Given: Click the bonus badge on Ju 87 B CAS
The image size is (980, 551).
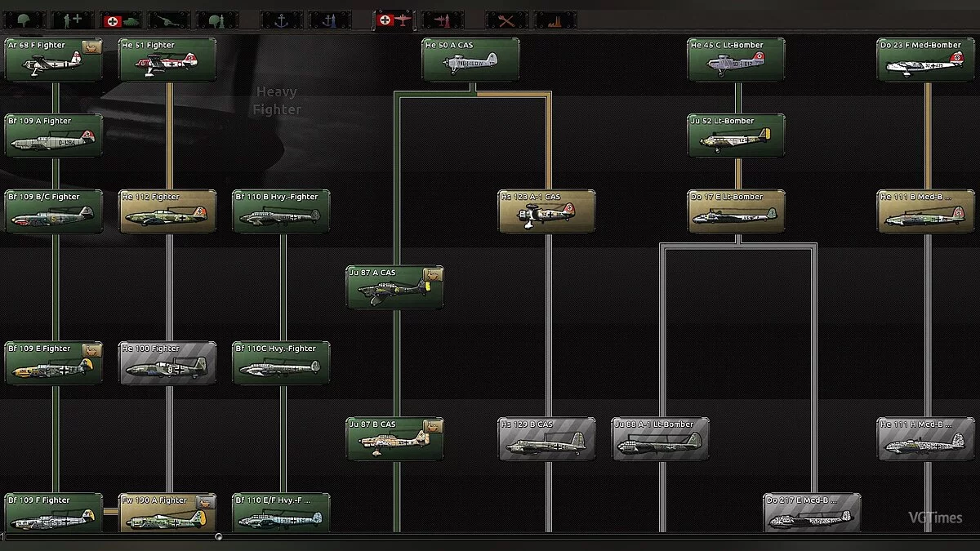Looking at the screenshot, I should [434, 428].
